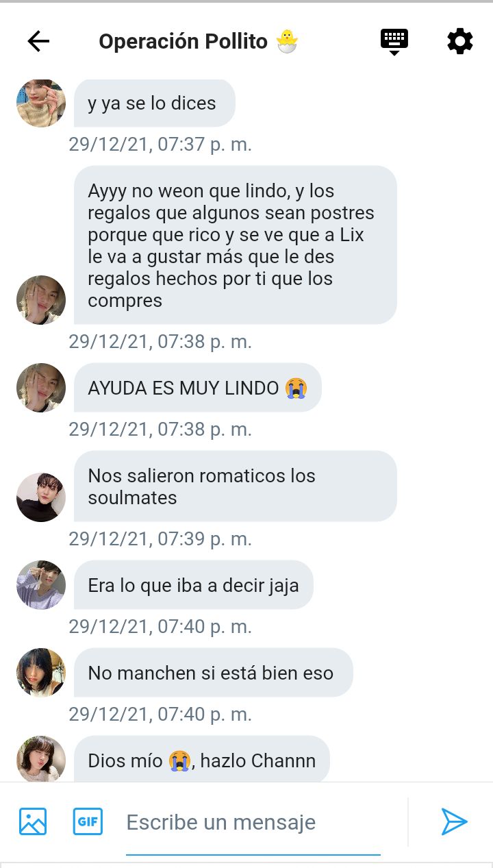Select the 'y ya se lo dices' message bubble
This screenshot has width=493, height=868.
(x=155, y=103)
